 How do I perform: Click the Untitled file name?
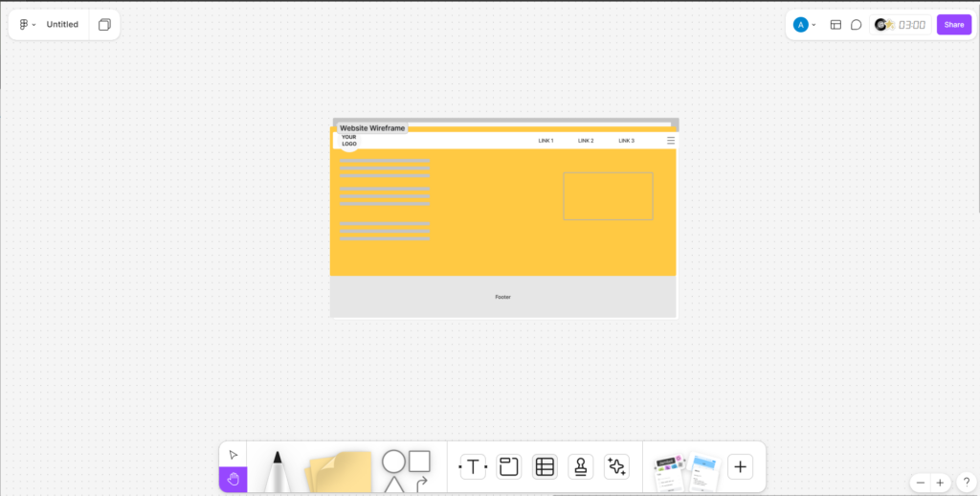pyautogui.click(x=62, y=25)
